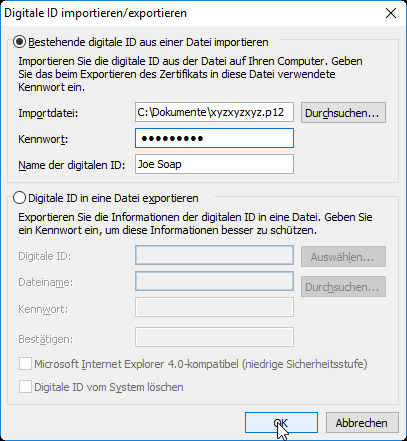The height and width of the screenshot is (441, 407).
Task: Open the Auswählen digital ID button
Action: click(343, 257)
